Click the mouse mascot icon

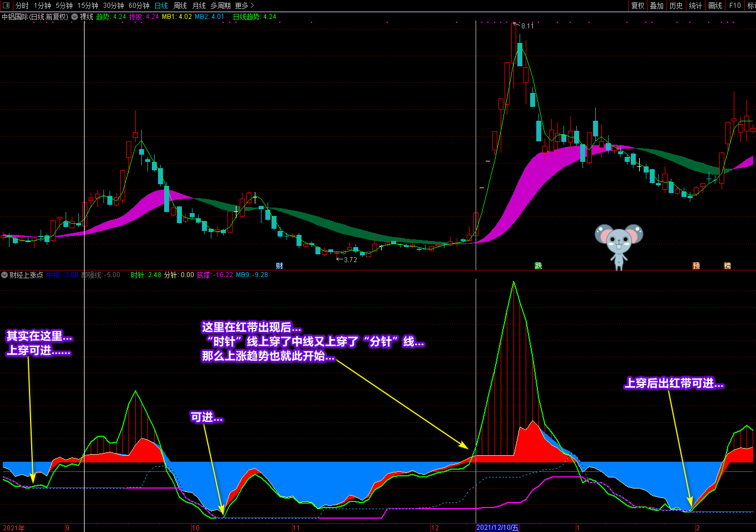(619, 245)
